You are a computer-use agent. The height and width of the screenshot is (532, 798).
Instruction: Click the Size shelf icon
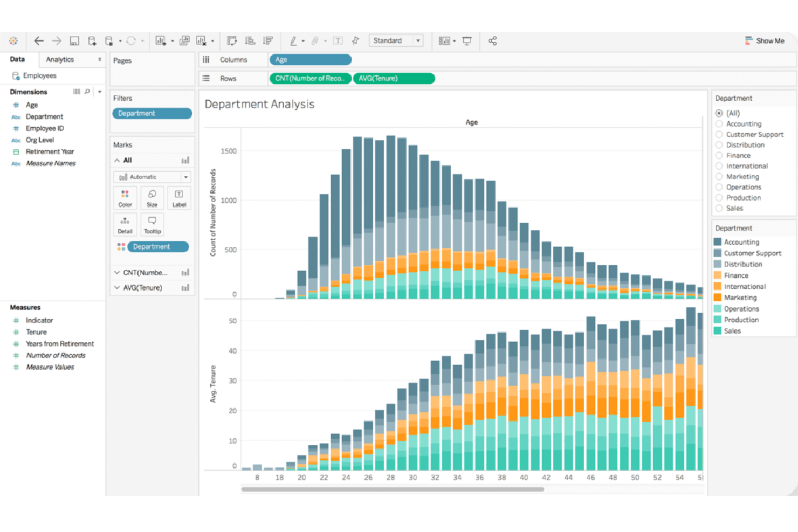coord(152,198)
